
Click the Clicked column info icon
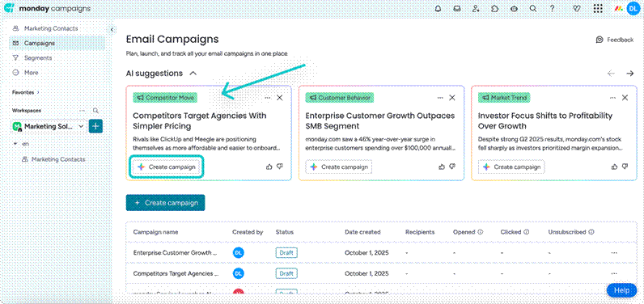click(526, 232)
